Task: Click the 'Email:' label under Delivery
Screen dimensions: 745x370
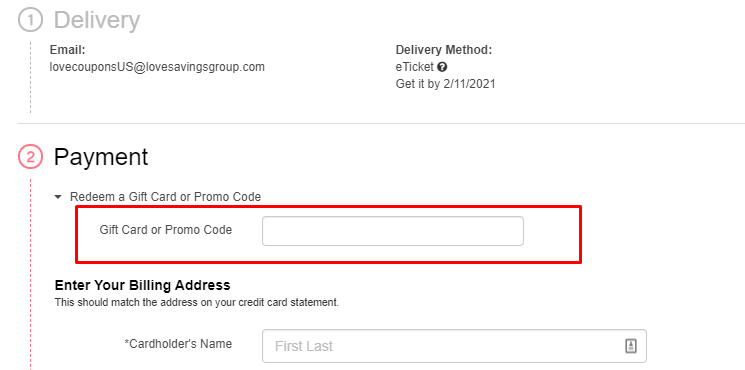Action: 67,50
